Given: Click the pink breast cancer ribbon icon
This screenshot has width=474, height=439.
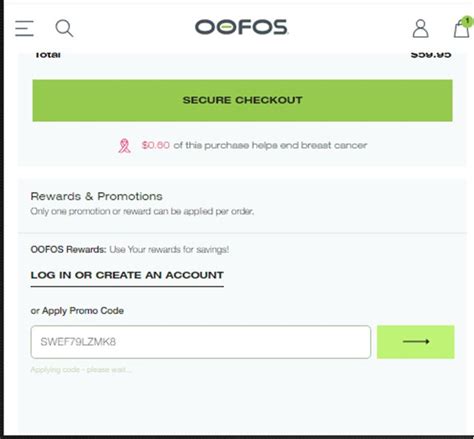Looking at the screenshot, I should 125,146.
